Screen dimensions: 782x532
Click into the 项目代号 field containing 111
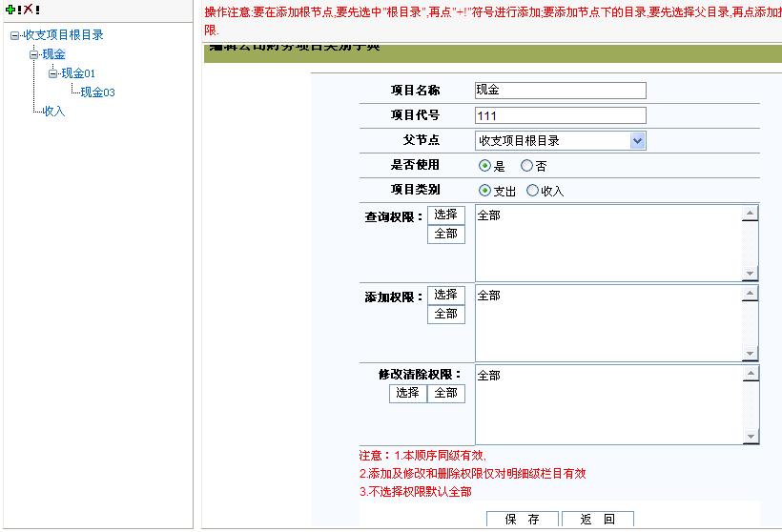click(x=560, y=115)
